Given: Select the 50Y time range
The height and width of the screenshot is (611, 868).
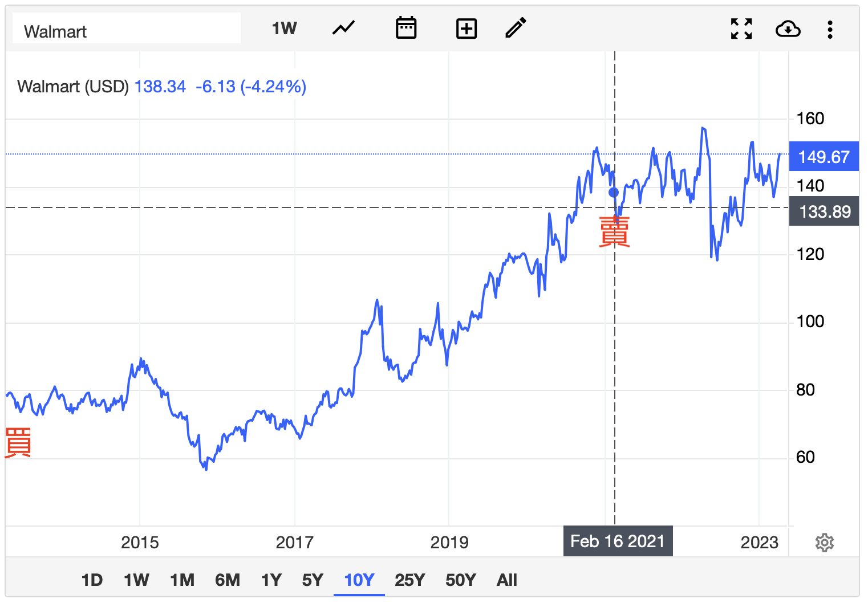Looking at the screenshot, I should point(461,580).
